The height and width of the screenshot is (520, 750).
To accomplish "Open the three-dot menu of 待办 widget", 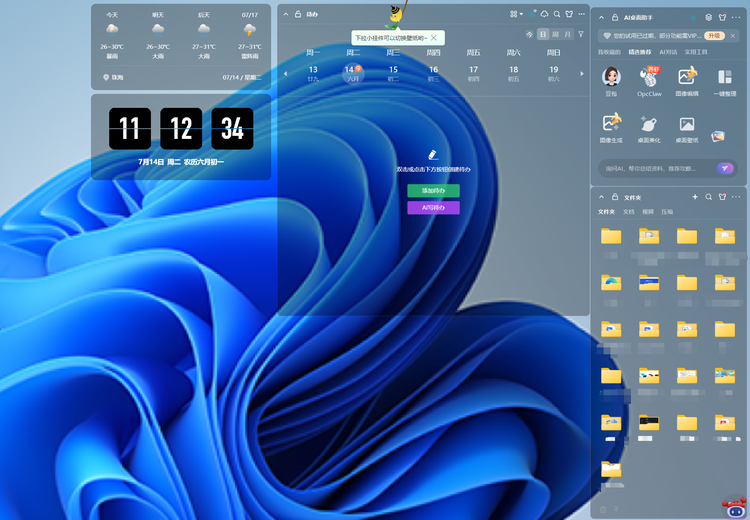I will click(582, 14).
